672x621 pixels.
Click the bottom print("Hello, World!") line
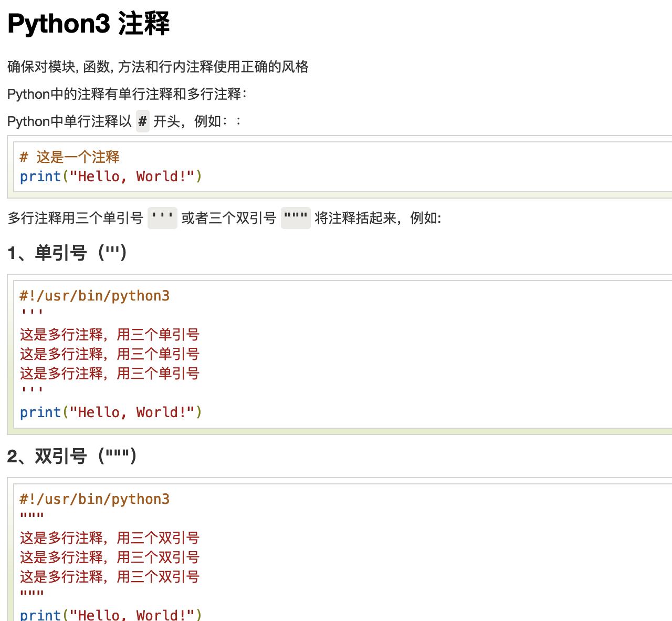tap(110, 614)
